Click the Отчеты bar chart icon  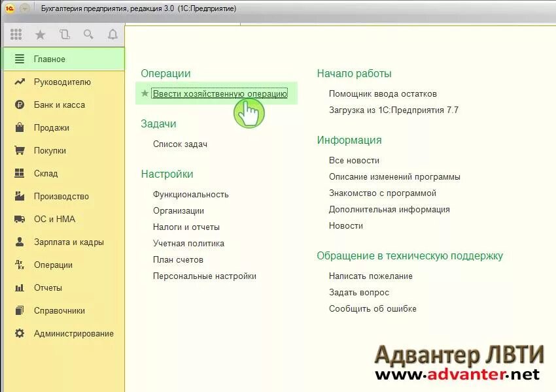pos(20,287)
